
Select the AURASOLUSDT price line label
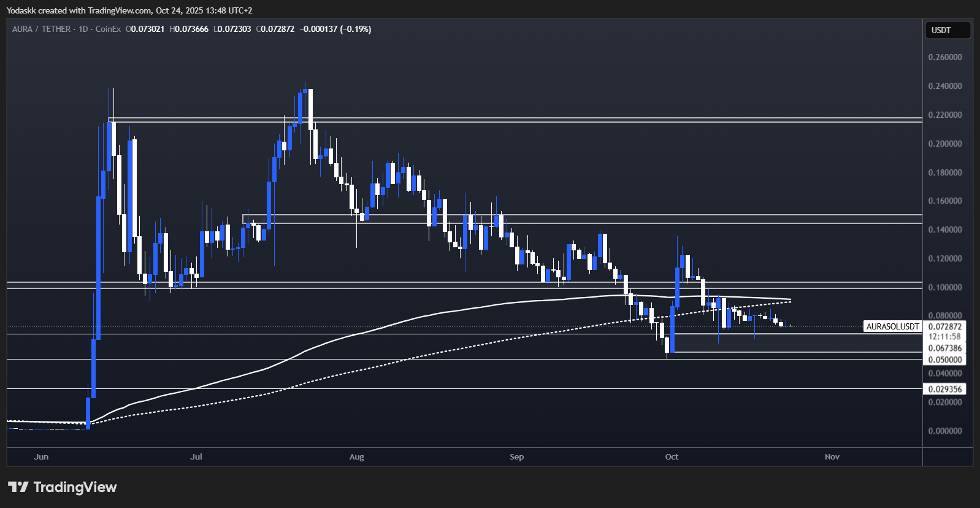click(892, 326)
